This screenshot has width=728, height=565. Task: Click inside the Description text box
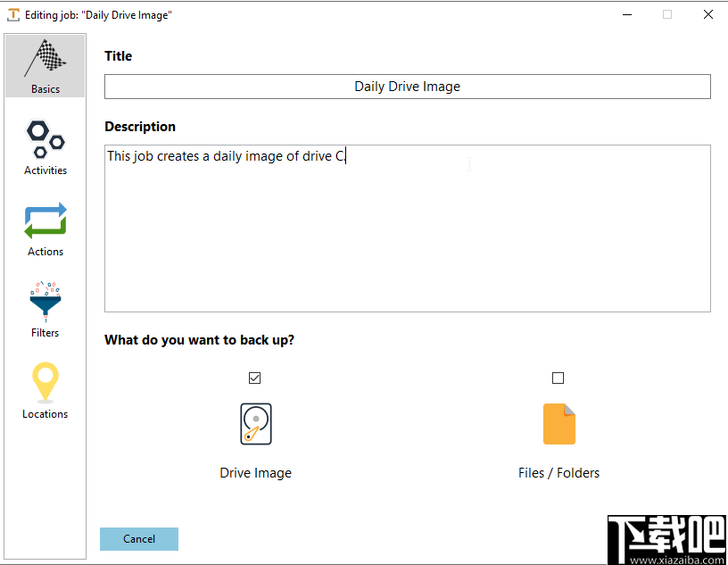tap(407, 228)
